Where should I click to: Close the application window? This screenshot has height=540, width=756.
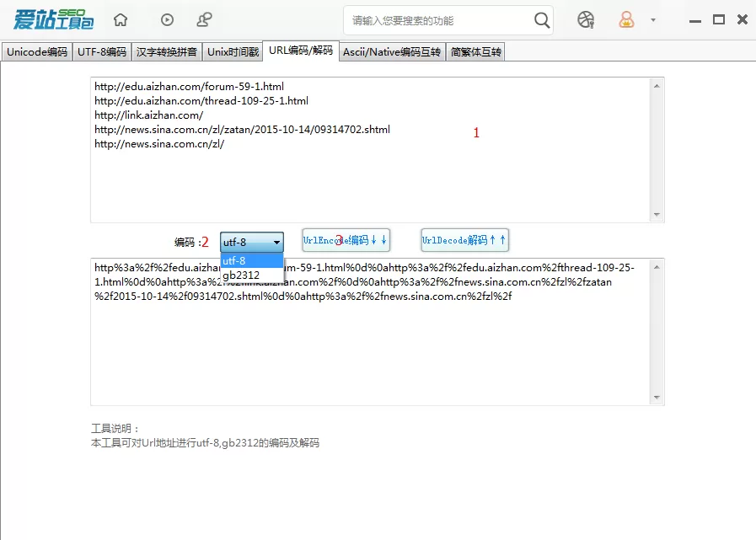(x=743, y=19)
